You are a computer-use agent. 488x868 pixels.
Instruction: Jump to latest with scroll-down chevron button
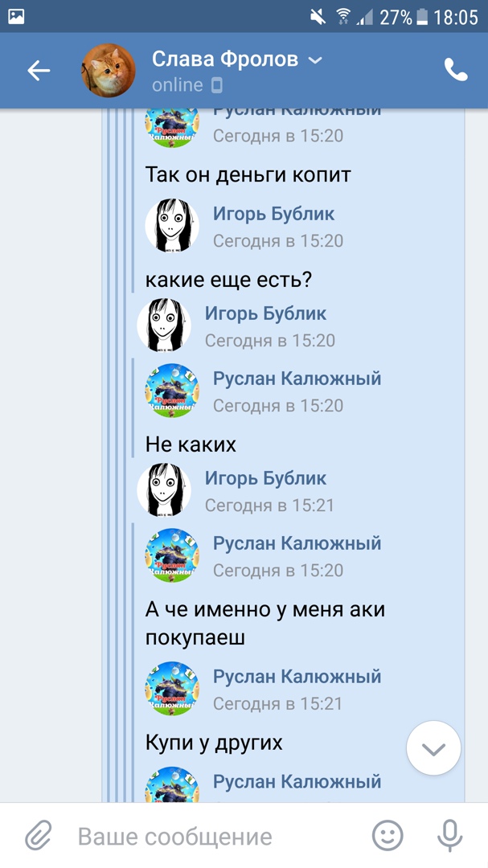(x=433, y=748)
